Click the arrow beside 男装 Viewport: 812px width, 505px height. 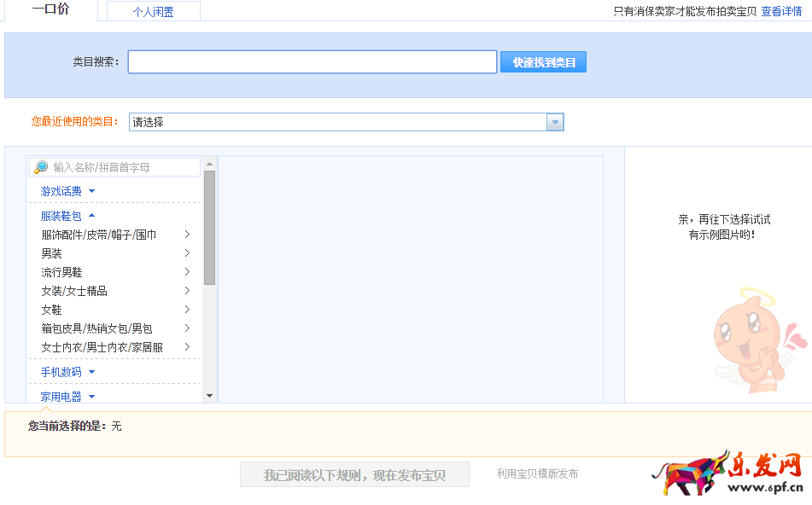[187, 253]
